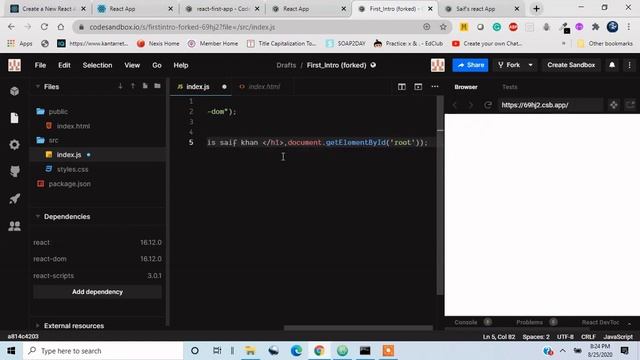This screenshot has height=360, width=640.
Task: Open Chrome from the Windows taskbar
Action: coord(319,351)
